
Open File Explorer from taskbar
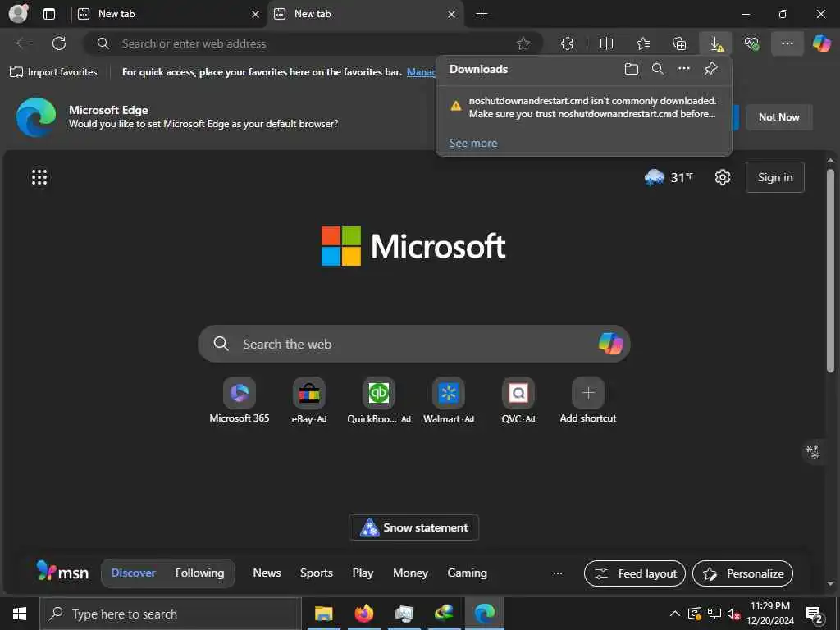coord(323,614)
